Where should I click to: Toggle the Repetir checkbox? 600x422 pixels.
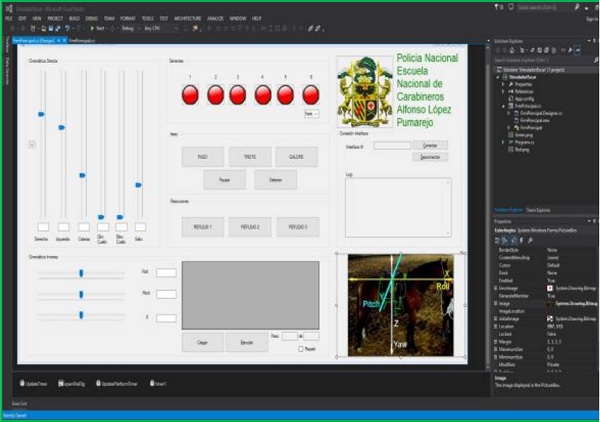(x=301, y=349)
